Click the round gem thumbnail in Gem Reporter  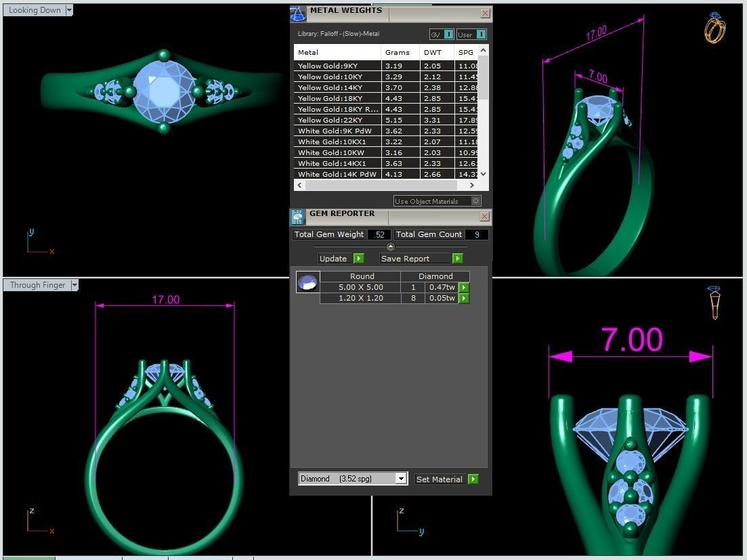coord(307,282)
